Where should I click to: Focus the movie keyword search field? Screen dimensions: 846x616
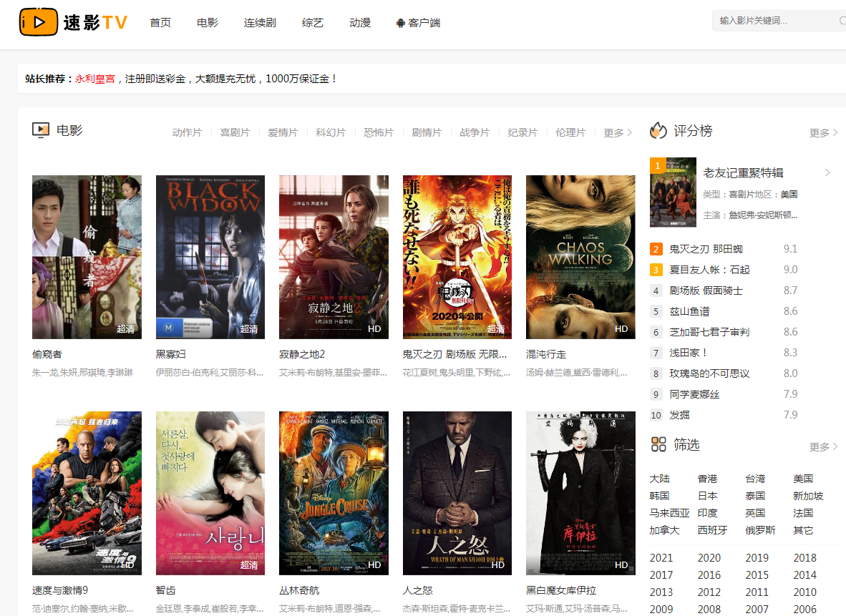[x=779, y=21]
